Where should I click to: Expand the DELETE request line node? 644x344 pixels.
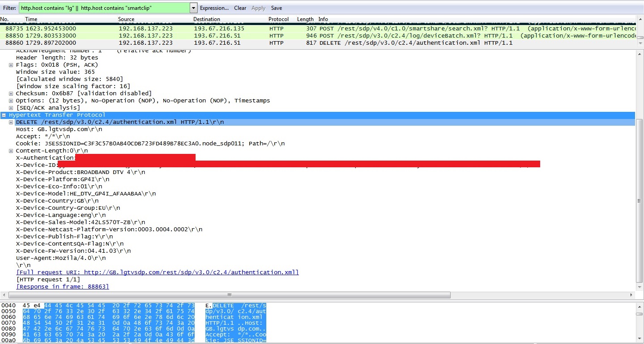pyautogui.click(x=11, y=122)
